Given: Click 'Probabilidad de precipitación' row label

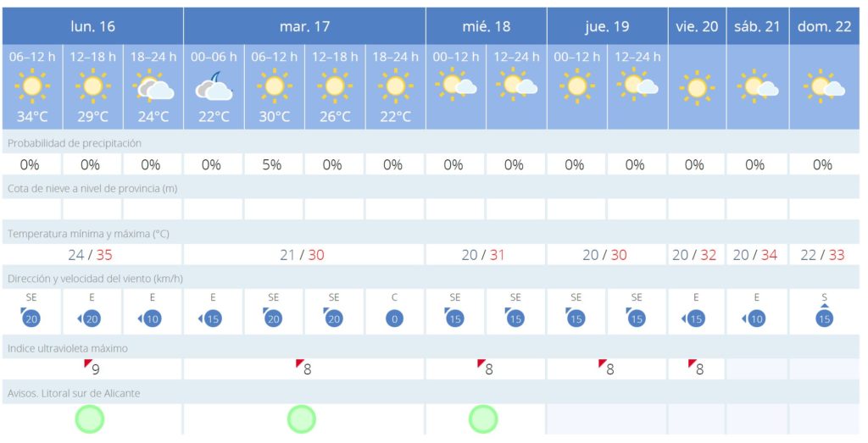Looking at the screenshot, I should (x=75, y=143).
